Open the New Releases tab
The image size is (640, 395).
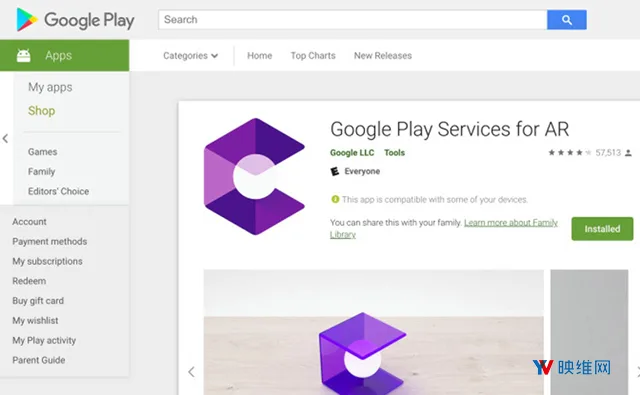coord(383,55)
